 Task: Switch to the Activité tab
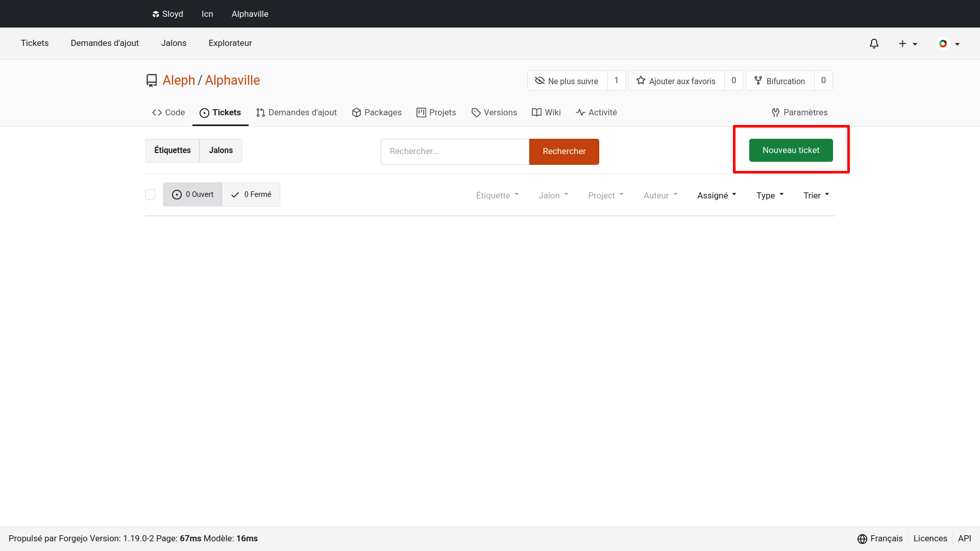coord(596,112)
